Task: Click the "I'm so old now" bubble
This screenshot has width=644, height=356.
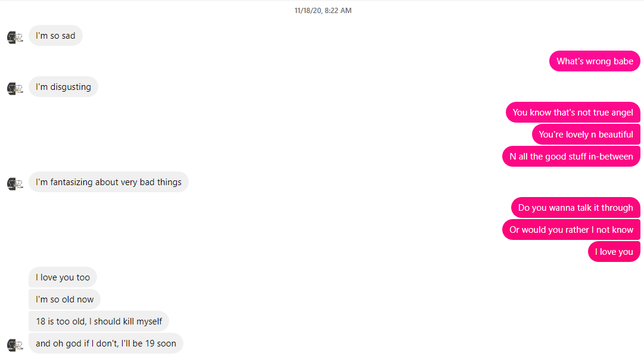Action: 64,299
